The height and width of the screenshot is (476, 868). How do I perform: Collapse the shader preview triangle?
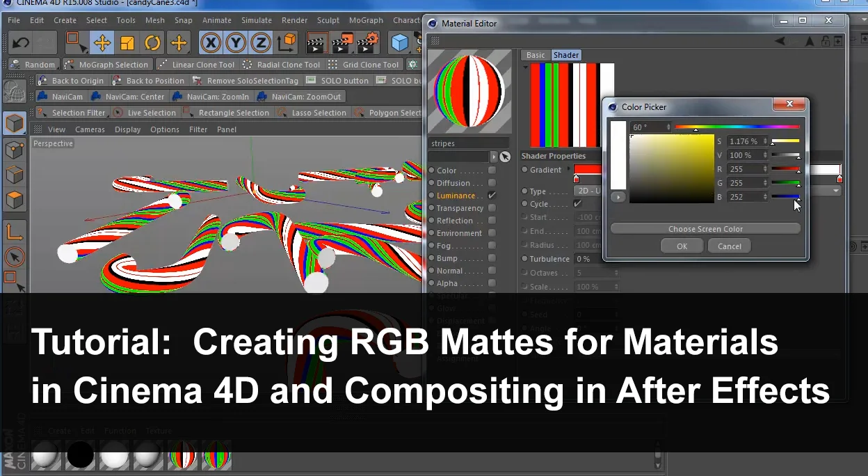pos(525,67)
